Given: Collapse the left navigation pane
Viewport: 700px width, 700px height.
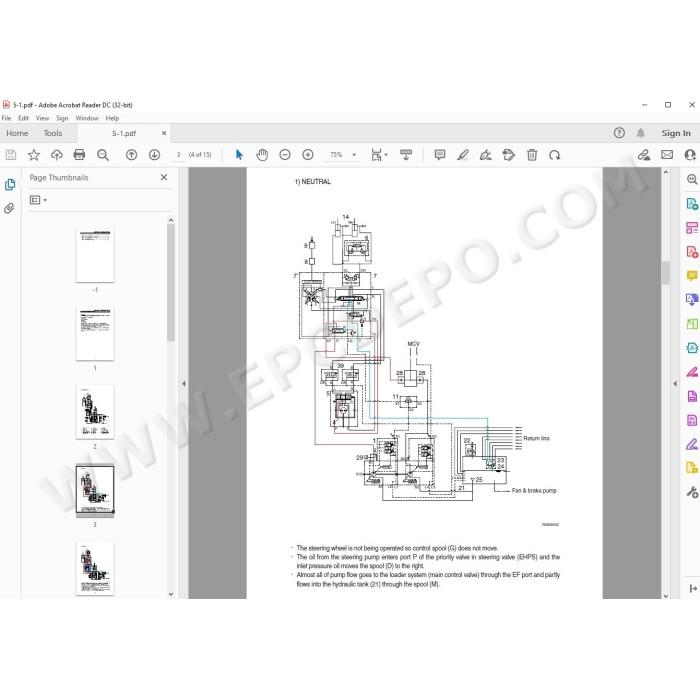Looking at the screenshot, I should pos(183,383).
